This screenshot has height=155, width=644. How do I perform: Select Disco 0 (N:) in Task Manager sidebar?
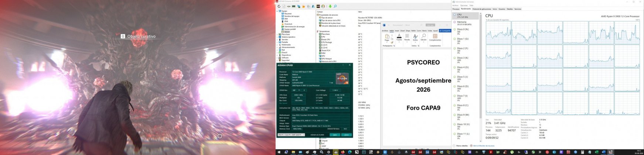click(466, 31)
